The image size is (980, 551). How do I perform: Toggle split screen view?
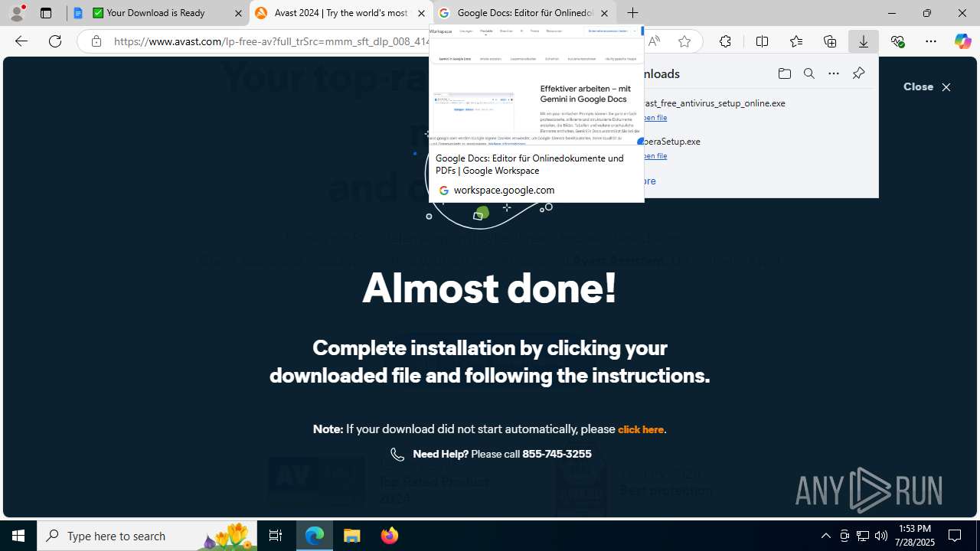pos(762,41)
